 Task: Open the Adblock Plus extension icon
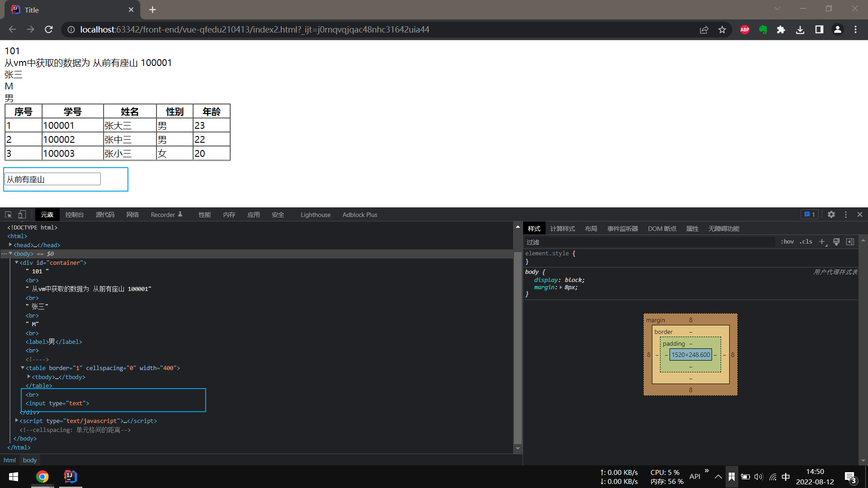pos(745,29)
